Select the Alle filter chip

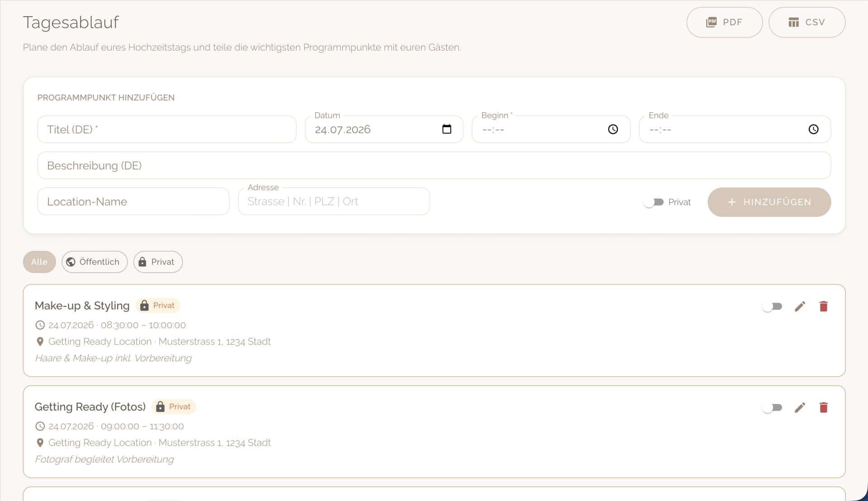(39, 262)
